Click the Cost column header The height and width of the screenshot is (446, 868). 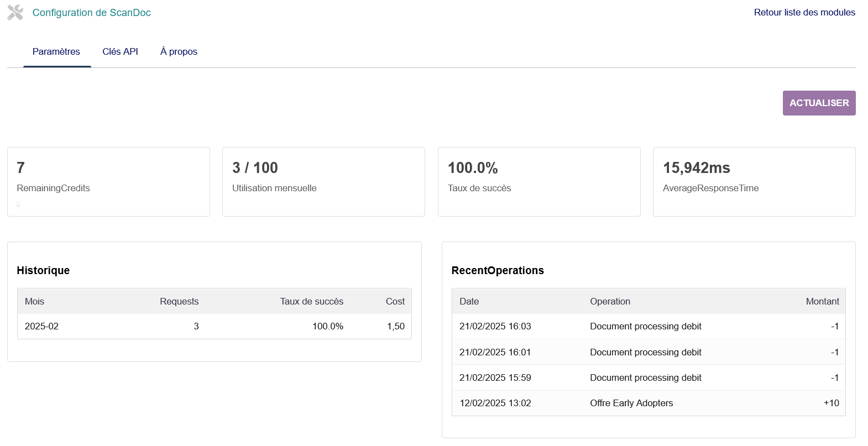tap(395, 301)
